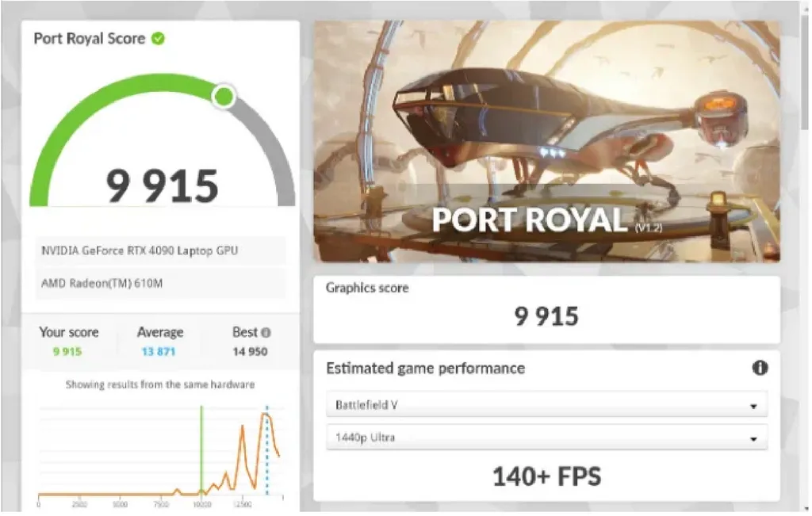Select the NVIDIA GeForce RTX 4090 Laptop GPU row
The height and width of the screenshot is (516, 812).
pos(160,250)
